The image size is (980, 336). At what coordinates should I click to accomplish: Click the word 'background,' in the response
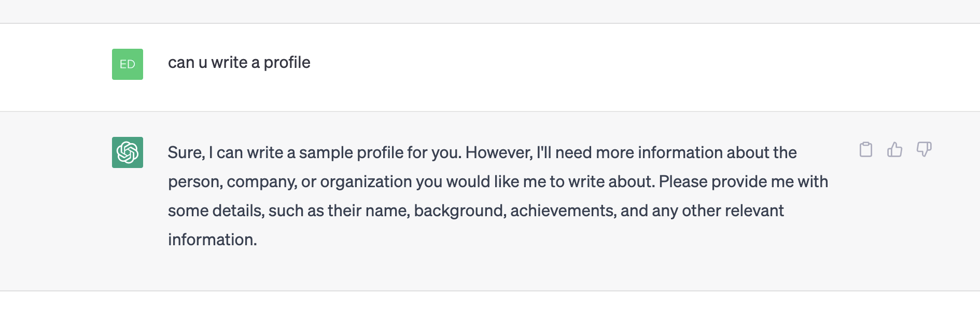[x=460, y=211]
